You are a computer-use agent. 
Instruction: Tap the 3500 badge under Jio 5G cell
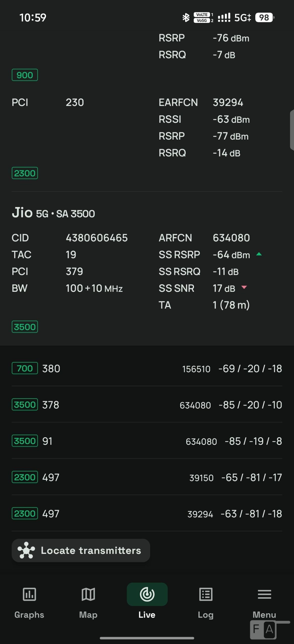click(x=25, y=327)
